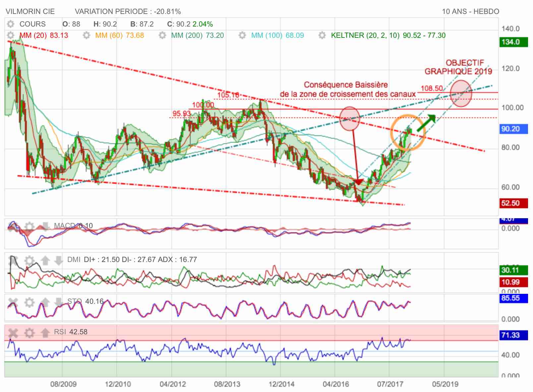Click the 05/2019 date axis label
Image resolution: width=533 pixels, height=392 pixels.
click(445, 384)
